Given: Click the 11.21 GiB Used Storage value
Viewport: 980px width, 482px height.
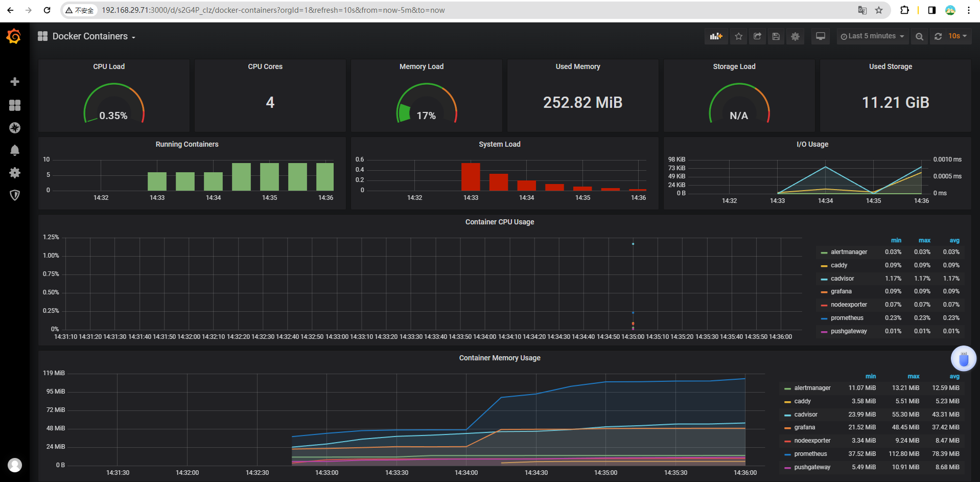Looking at the screenshot, I should click(x=896, y=103).
